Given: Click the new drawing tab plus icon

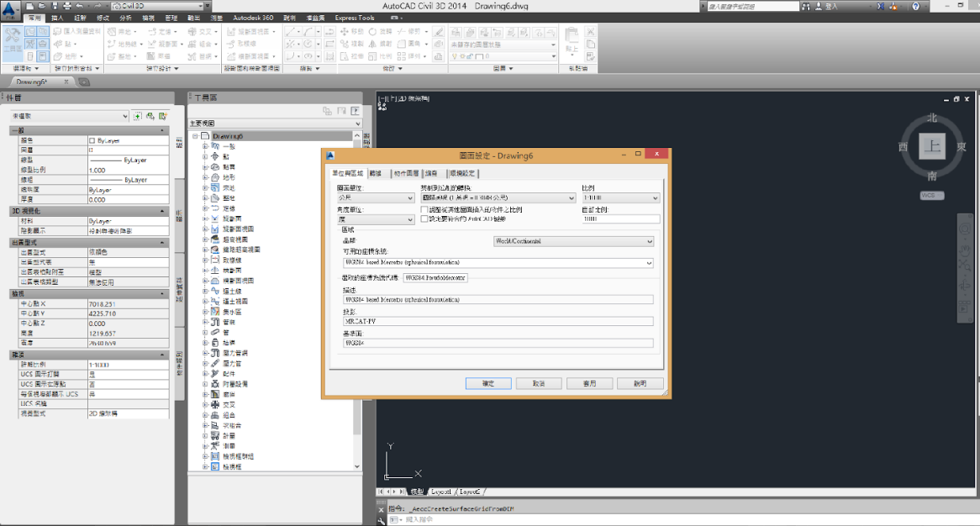Looking at the screenshot, I should coord(84,82).
